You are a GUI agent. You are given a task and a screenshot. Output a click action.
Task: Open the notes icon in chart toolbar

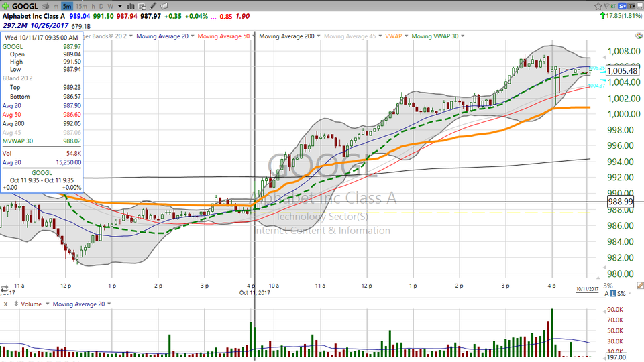[164, 6]
